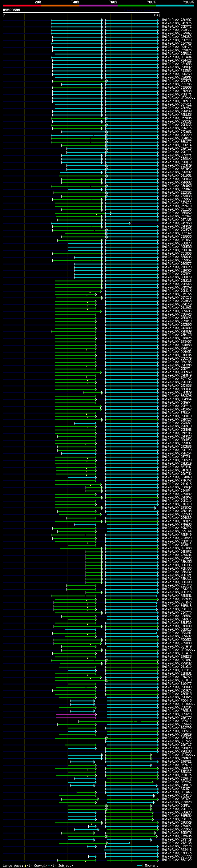
Task: Select label UniRef100_P93706
Action: [x=177, y=84]
